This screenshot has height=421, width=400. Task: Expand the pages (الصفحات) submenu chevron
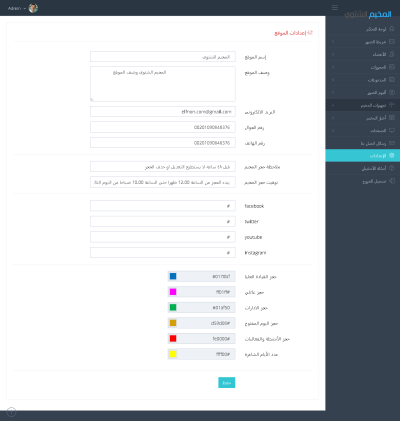point(333,130)
